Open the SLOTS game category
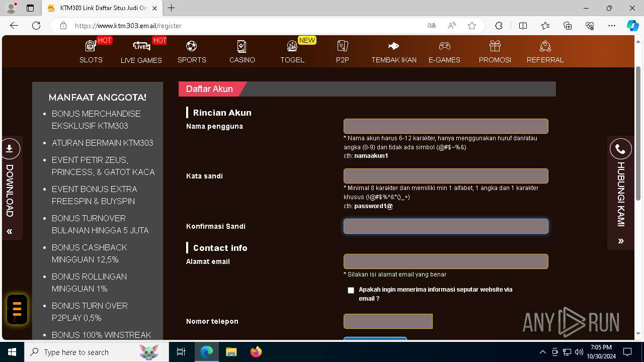 (91, 51)
